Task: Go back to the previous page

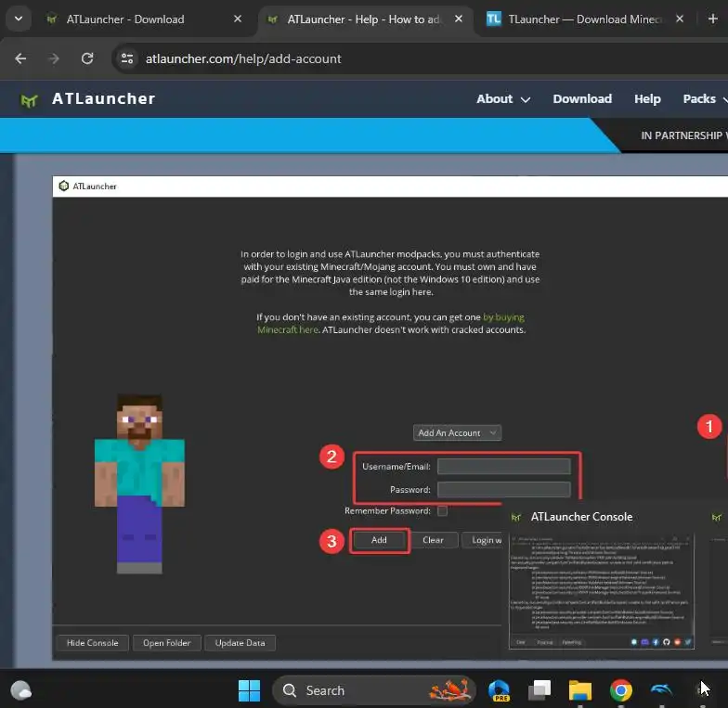Action: click(x=20, y=59)
